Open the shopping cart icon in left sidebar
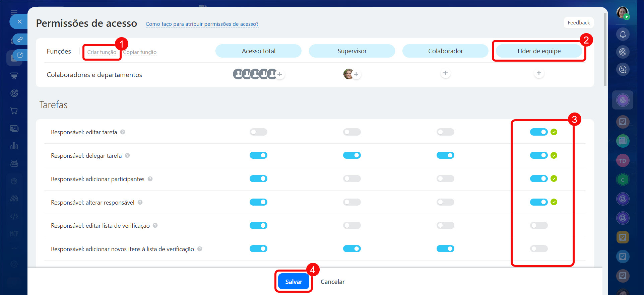This screenshot has height=295, width=644. (14, 111)
